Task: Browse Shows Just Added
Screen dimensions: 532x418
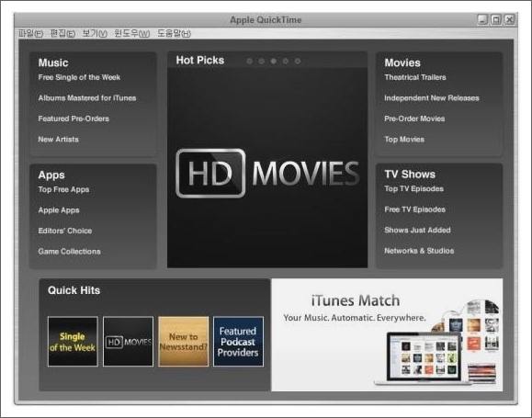Action: [417, 230]
